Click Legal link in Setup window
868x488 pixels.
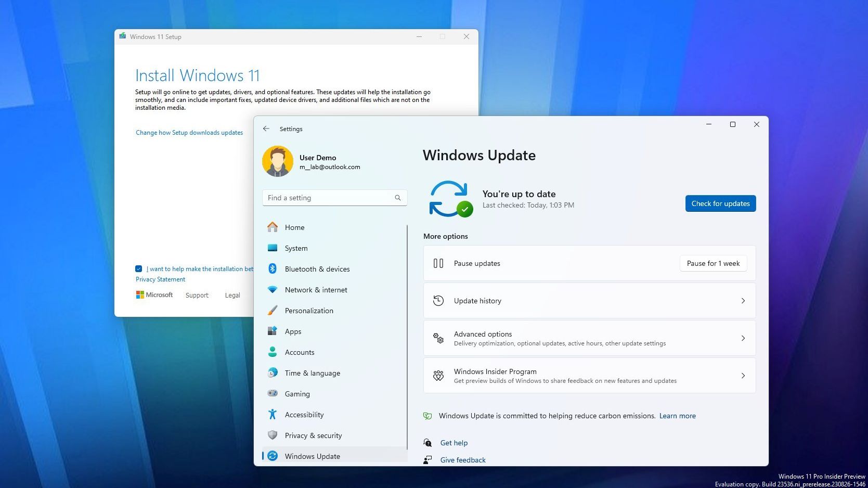pyautogui.click(x=232, y=295)
